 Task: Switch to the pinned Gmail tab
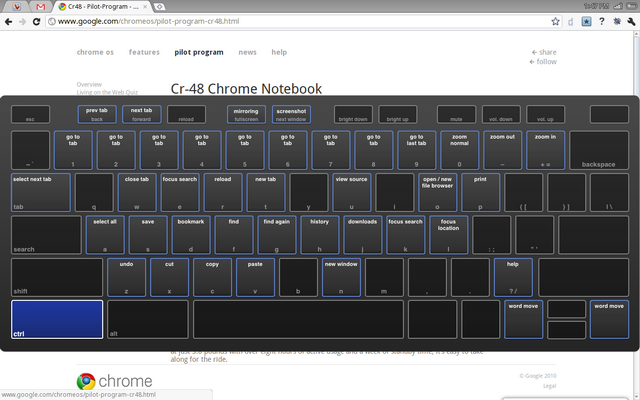pos(40,7)
